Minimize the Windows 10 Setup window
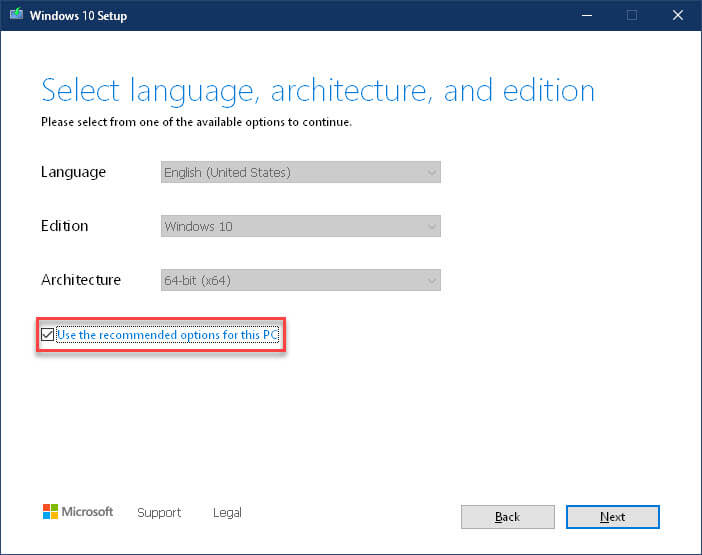The width and height of the screenshot is (702, 555). coord(587,16)
